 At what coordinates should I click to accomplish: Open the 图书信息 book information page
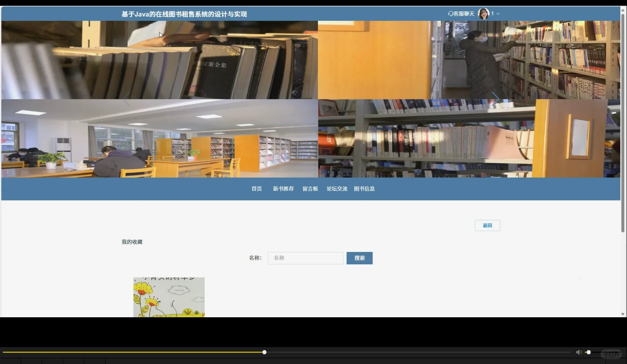click(x=364, y=189)
